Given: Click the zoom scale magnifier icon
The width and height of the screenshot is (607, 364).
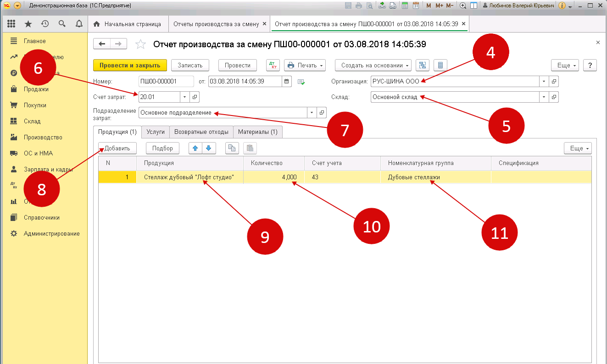Looking at the screenshot, I should [463, 6].
